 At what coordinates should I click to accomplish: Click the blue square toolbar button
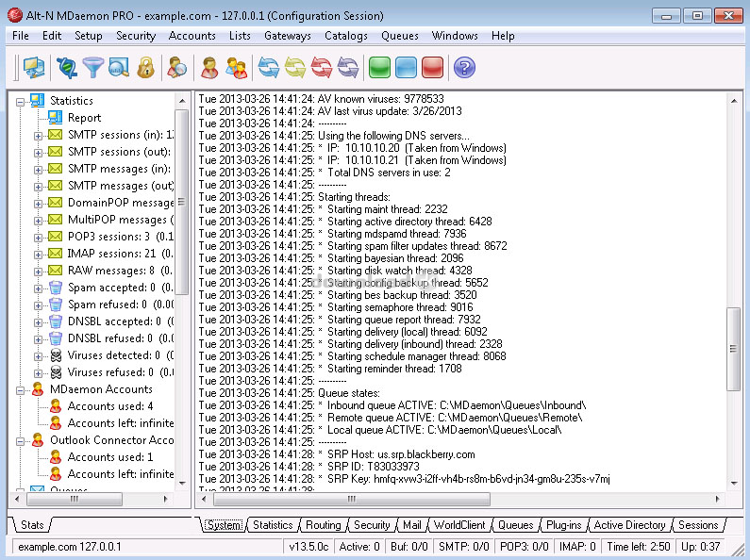(x=406, y=67)
